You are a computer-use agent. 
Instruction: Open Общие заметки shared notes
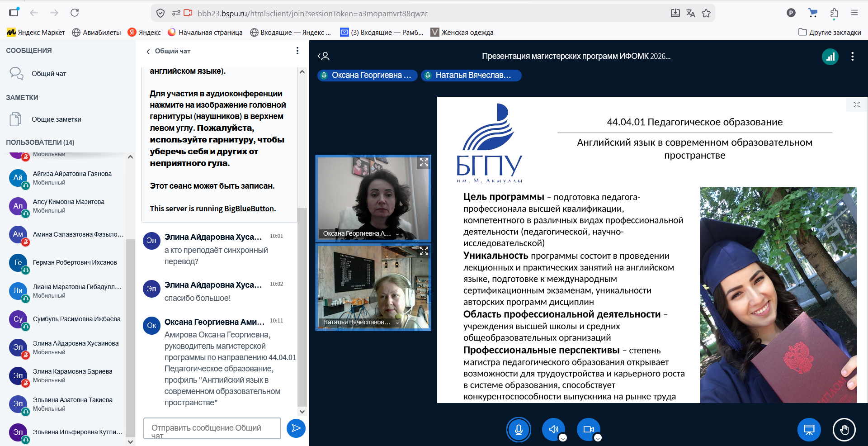(56, 119)
